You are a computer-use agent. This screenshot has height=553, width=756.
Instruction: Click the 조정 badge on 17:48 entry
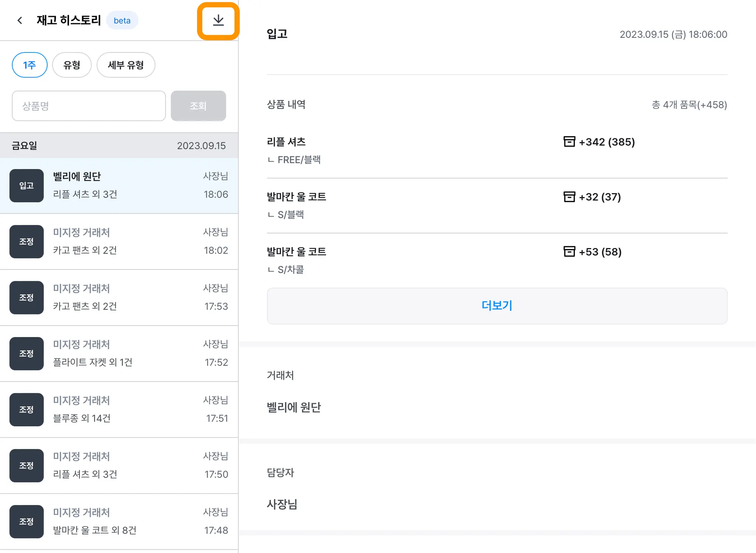[26, 521]
